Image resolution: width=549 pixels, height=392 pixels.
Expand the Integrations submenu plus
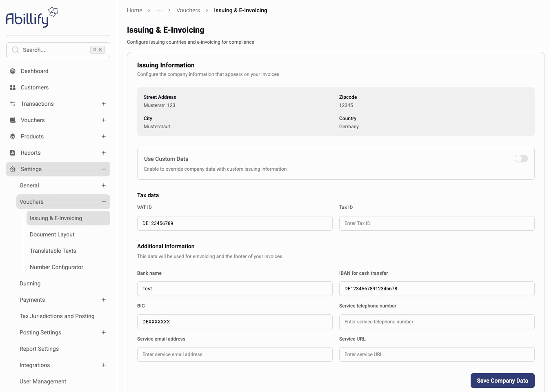click(104, 365)
